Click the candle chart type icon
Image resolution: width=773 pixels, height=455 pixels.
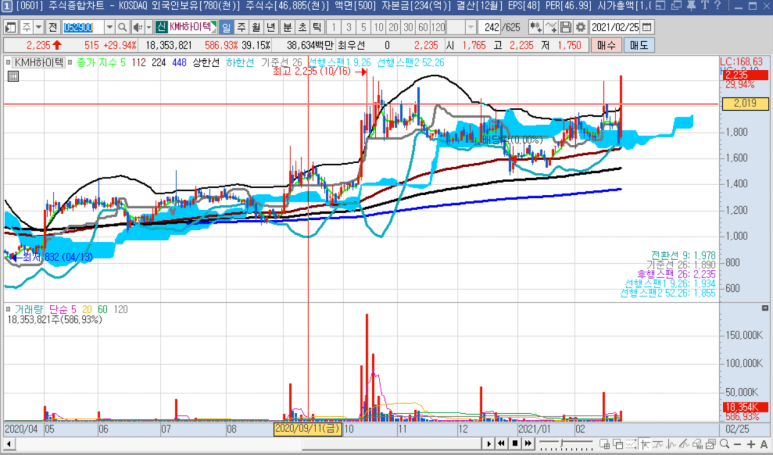(536, 26)
